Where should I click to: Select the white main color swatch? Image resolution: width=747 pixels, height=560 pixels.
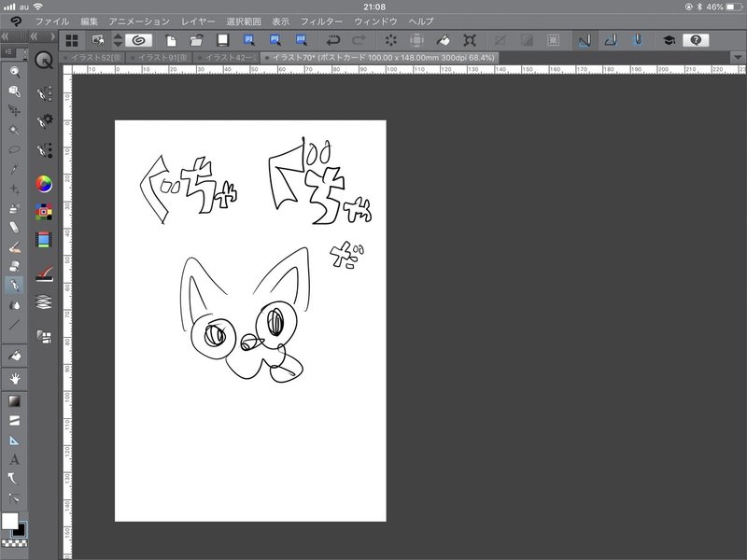point(9,521)
